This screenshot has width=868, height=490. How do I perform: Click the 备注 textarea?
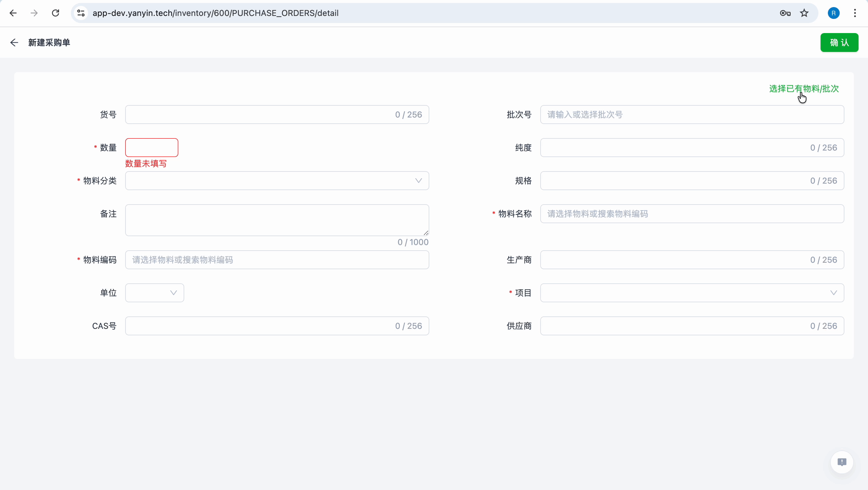coord(277,220)
